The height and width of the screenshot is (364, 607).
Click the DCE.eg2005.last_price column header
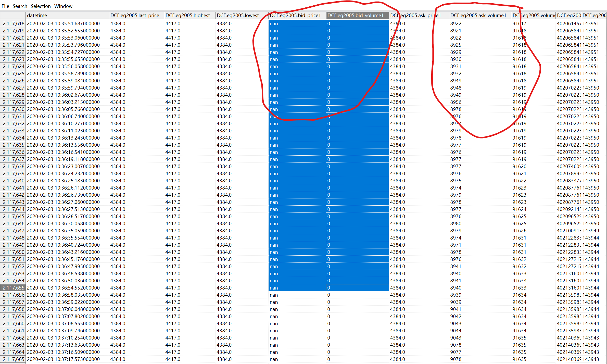tap(135, 15)
